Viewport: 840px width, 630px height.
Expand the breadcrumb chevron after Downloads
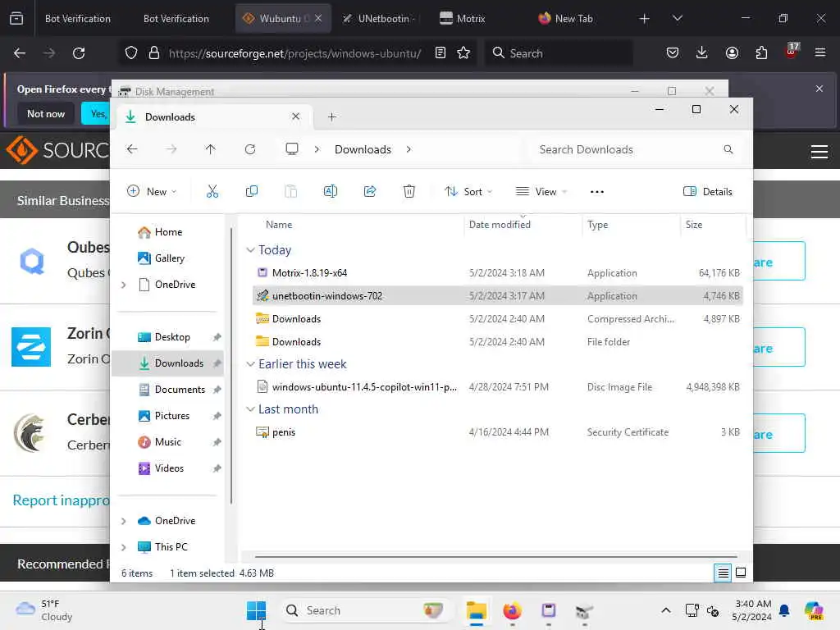[409, 149]
